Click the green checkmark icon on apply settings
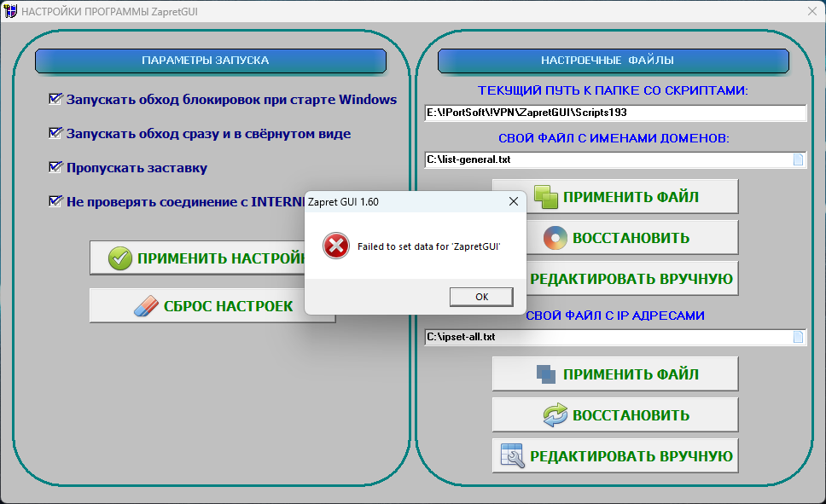 [x=120, y=258]
